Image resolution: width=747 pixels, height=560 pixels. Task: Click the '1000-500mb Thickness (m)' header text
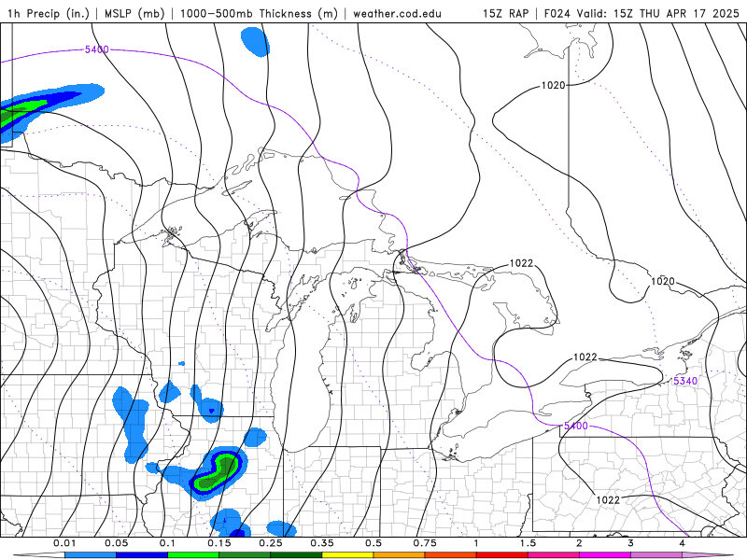(259, 13)
